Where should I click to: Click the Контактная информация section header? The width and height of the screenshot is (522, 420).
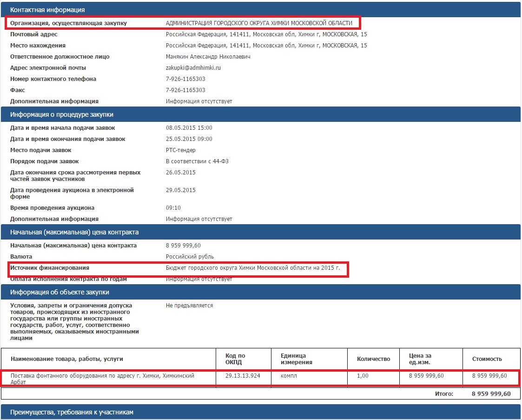pos(260,10)
